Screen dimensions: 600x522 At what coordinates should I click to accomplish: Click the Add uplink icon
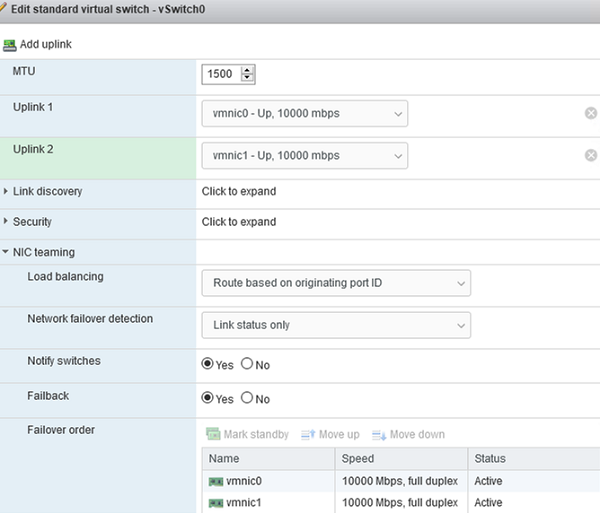coord(10,45)
